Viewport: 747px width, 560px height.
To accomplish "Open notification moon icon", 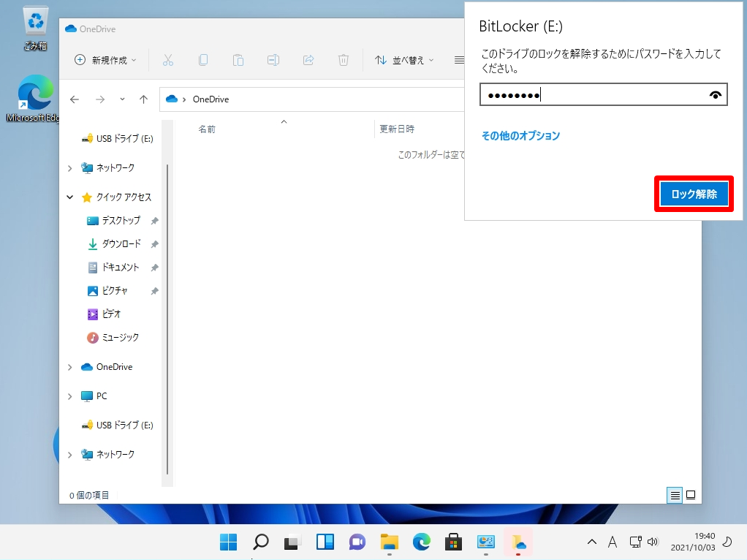I will coord(727,542).
